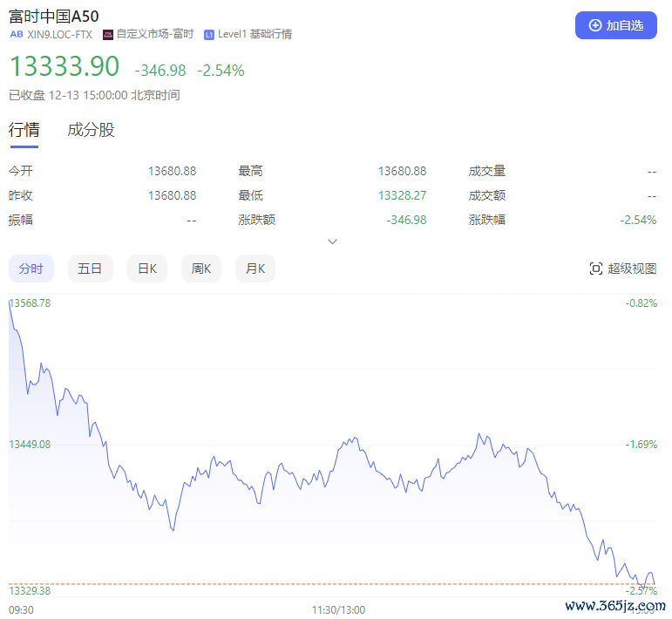Click the 09:30 time axis label
This screenshot has width=672, height=619.
(x=21, y=609)
